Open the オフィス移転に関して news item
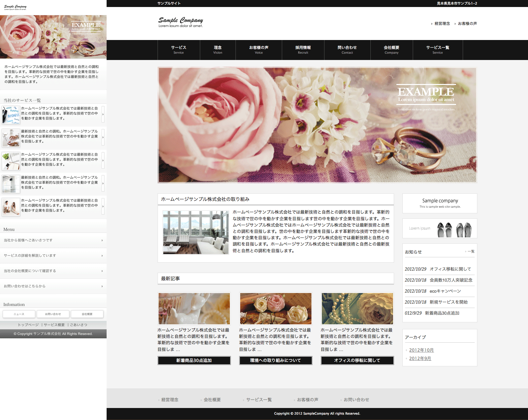The height and width of the screenshot is (420, 528). [450, 269]
